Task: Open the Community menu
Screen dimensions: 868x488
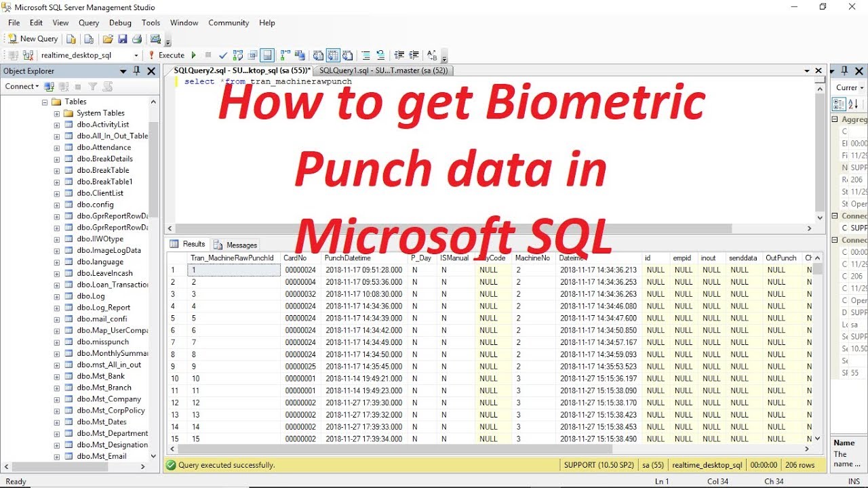Action: [229, 22]
